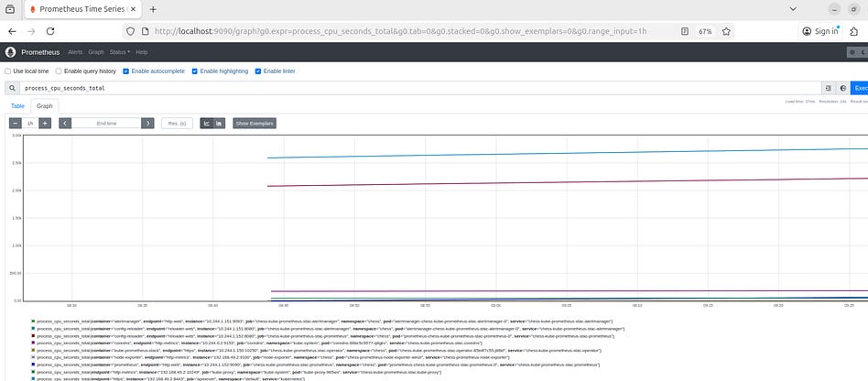
Task: Decrease time range with the minus button
Action: click(16, 124)
